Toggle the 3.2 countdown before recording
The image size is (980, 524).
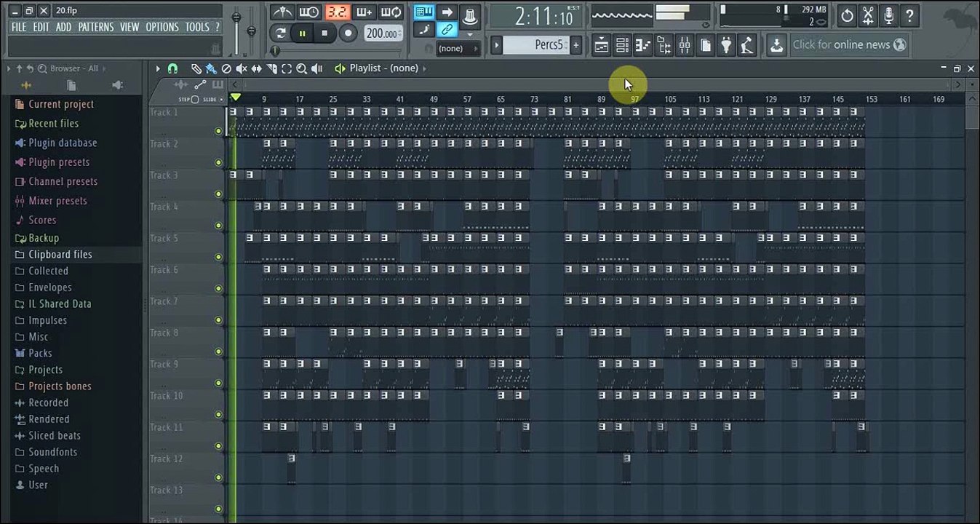(x=337, y=12)
